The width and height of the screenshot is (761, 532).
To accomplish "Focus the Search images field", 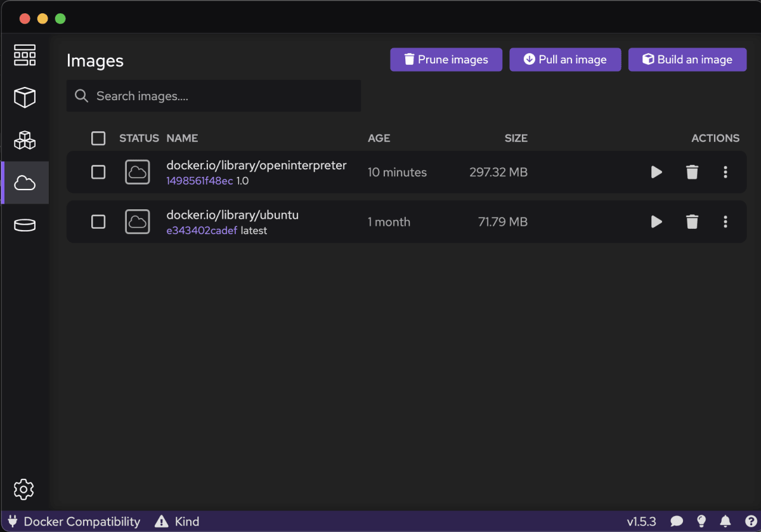I will tap(214, 96).
